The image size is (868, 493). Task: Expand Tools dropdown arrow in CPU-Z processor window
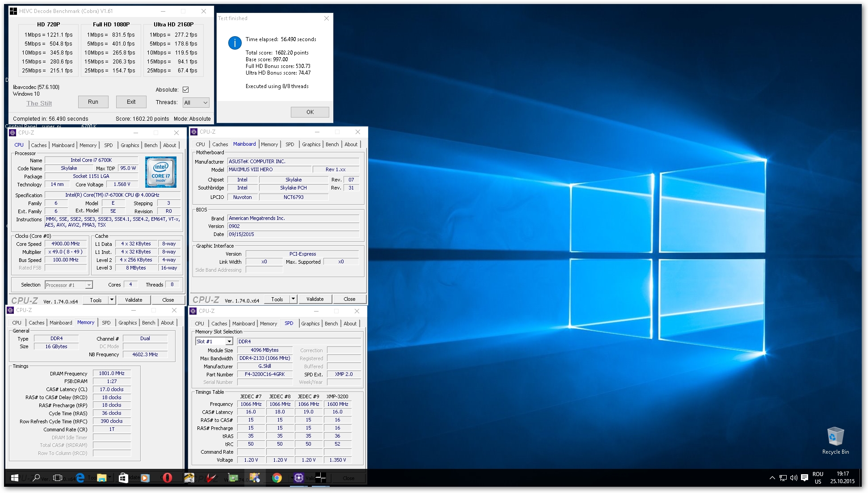click(x=112, y=300)
